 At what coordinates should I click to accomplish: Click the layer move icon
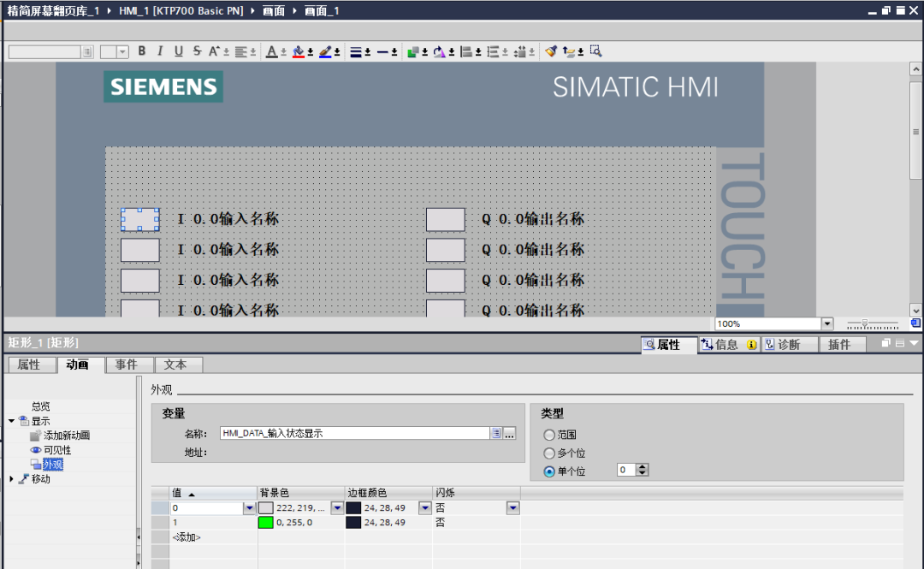click(x=569, y=52)
